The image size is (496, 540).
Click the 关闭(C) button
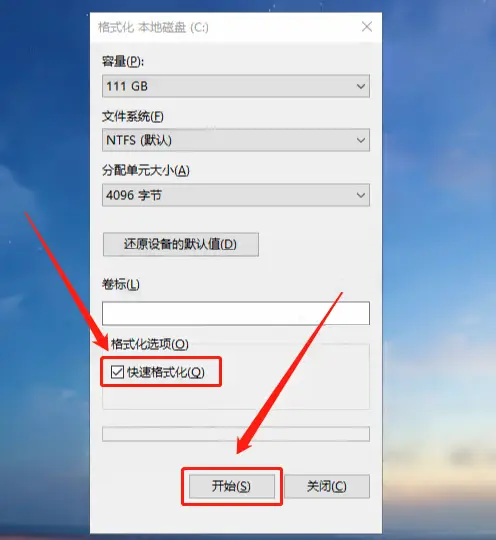click(327, 486)
